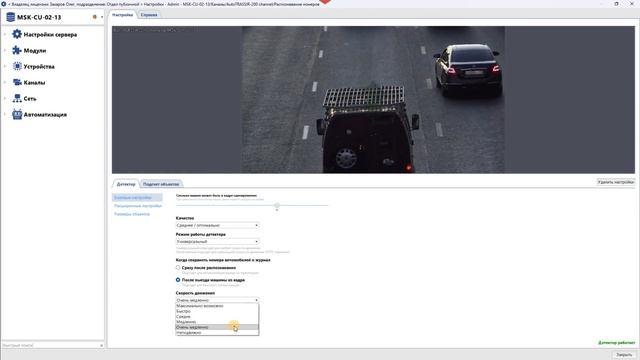
Task: Expand the Настройки сервера tree arrow
Action: pyautogui.click(x=5, y=34)
